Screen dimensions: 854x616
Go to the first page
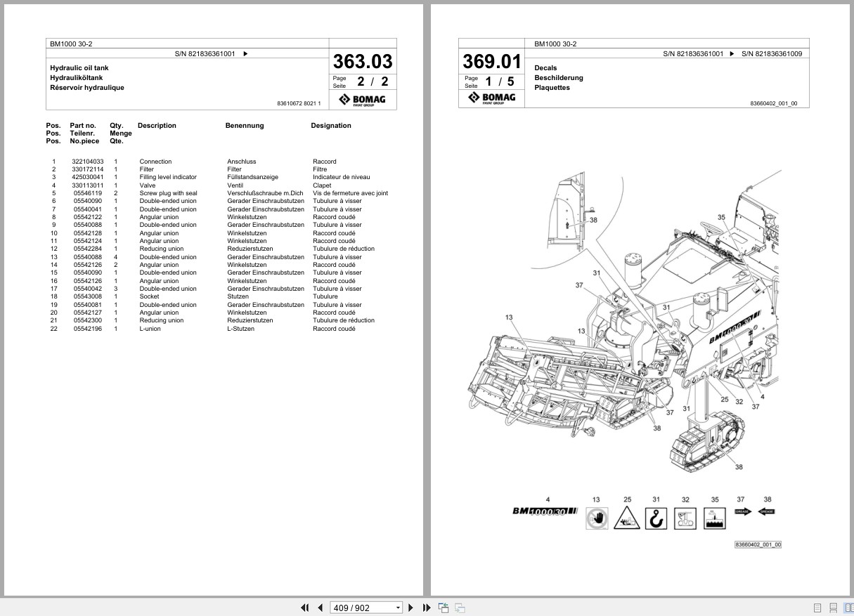(x=305, y=608)
